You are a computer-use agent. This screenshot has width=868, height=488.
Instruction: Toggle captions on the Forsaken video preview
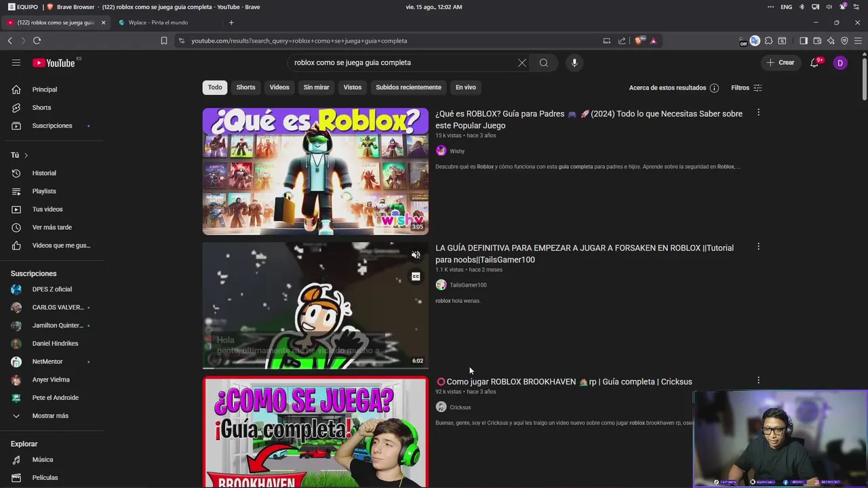416,277
